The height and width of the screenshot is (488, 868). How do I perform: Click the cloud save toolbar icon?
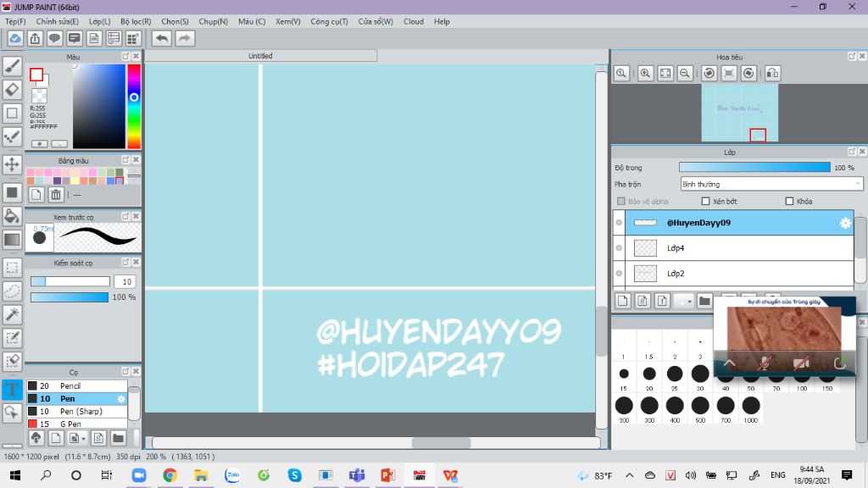tap(15, 38)
